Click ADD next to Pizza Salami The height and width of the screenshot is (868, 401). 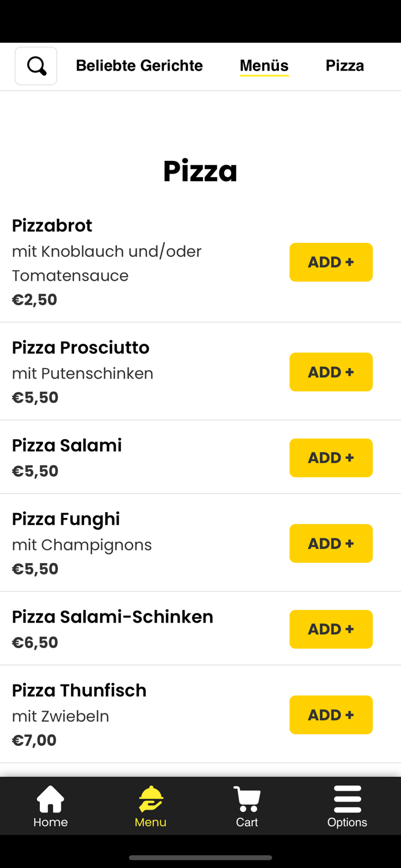click(331, 458)
